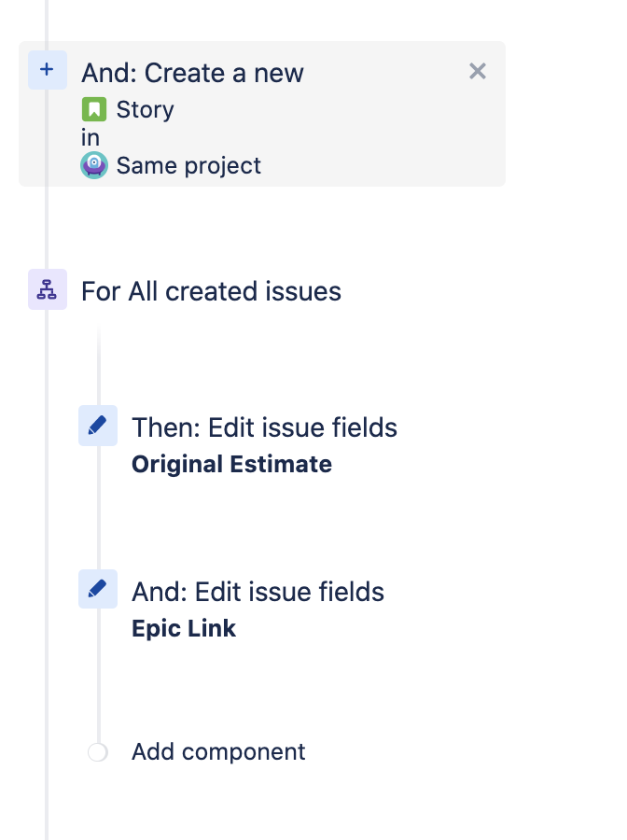The width and height of the screenshot is (627, 840).
Task: Click the Same project avatar icon
Action: point(94,165)
